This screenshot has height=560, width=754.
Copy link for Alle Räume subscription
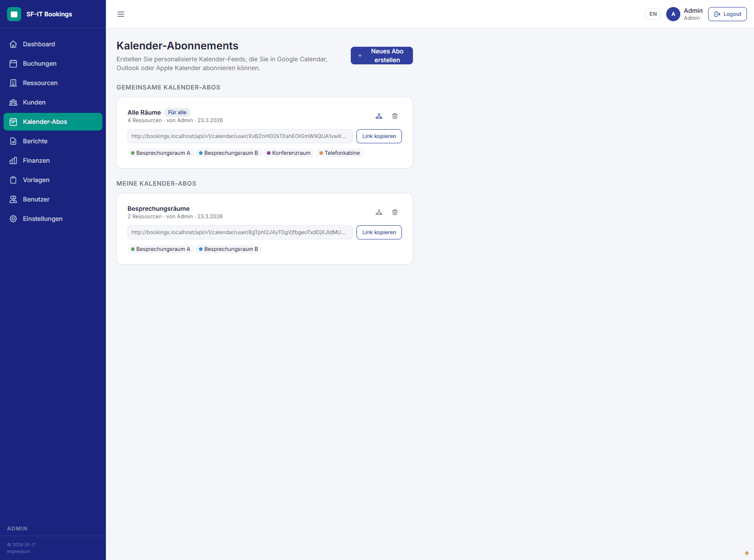379,136
